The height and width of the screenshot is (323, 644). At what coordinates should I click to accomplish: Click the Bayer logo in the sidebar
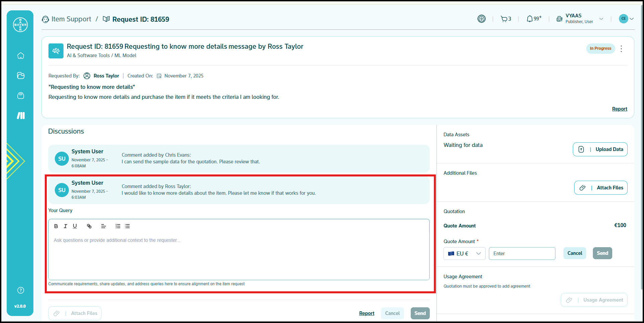20,25
